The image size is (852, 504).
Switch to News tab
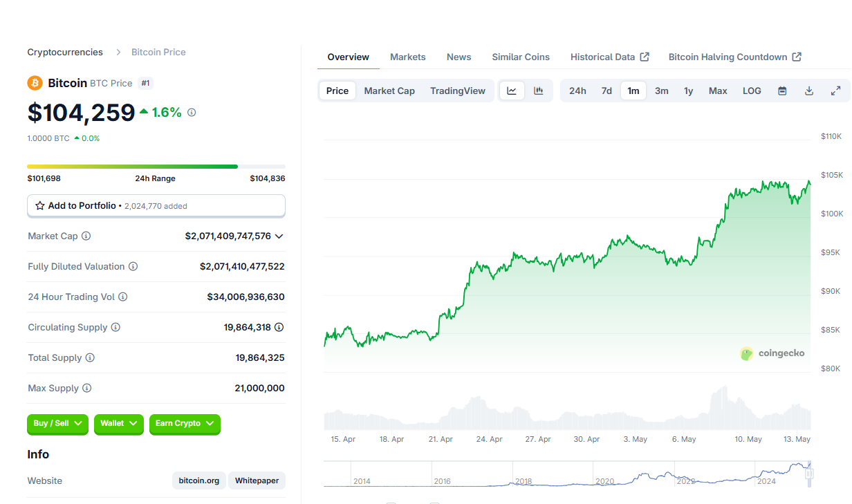point(459,57)
